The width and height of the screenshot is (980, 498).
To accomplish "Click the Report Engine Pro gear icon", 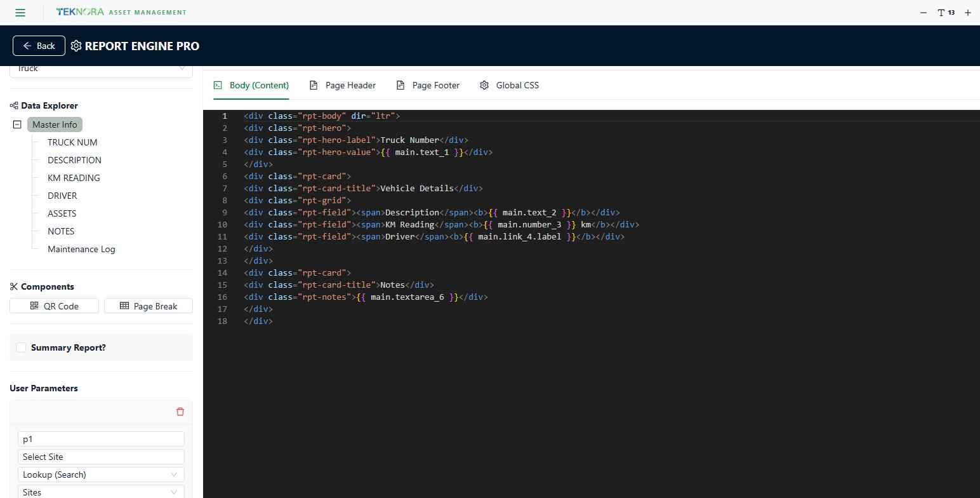I will (x=76, y=46).
